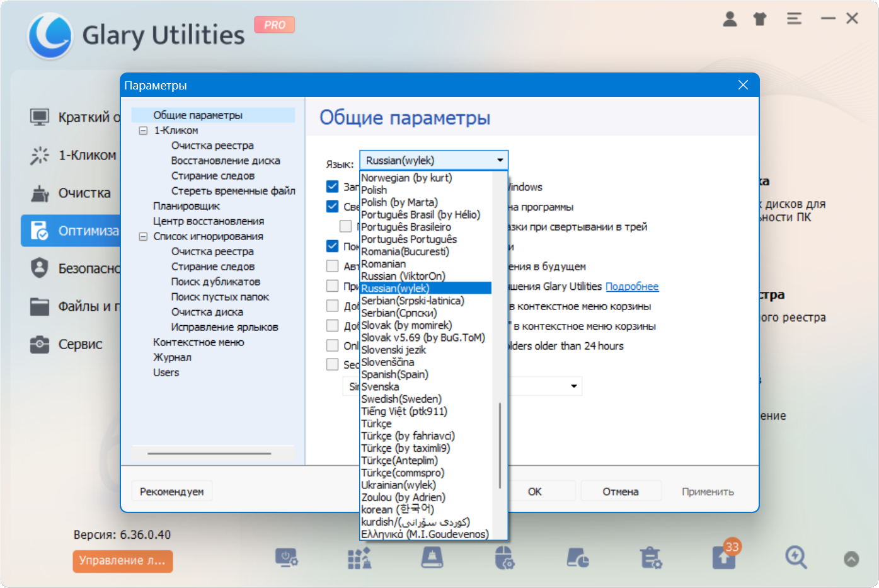Uncheck the first checked option checkbox
The image size is (879, 588).
(x=332, y=187)
